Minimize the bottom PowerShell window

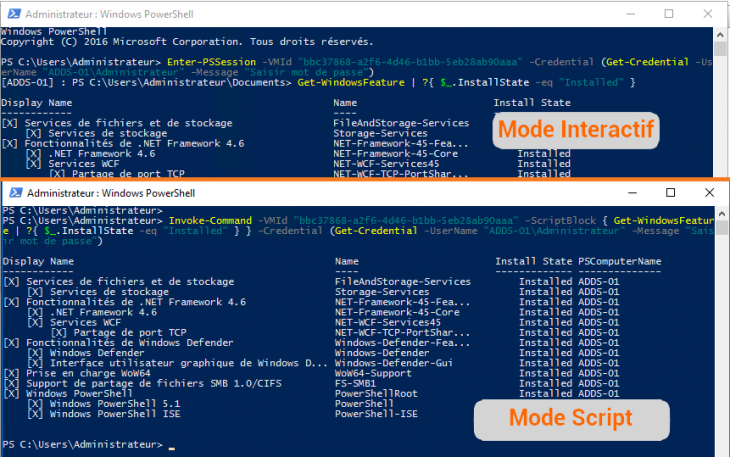point(632,193)
